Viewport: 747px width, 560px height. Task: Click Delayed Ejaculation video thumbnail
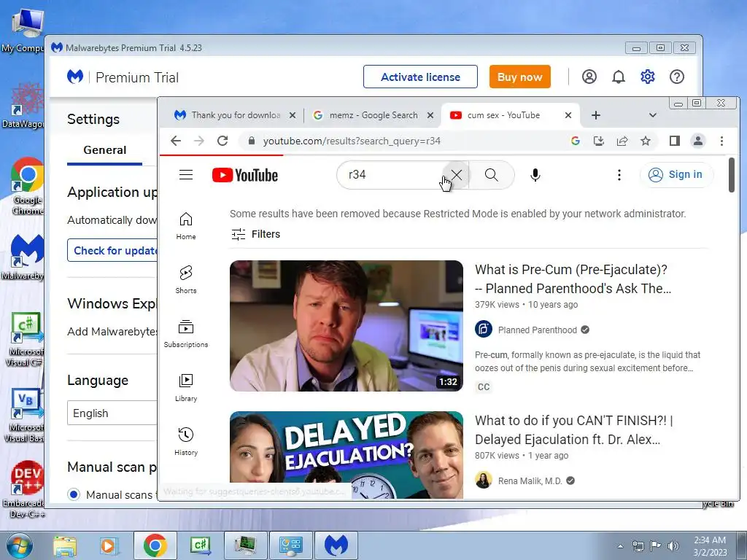point(347,455)
